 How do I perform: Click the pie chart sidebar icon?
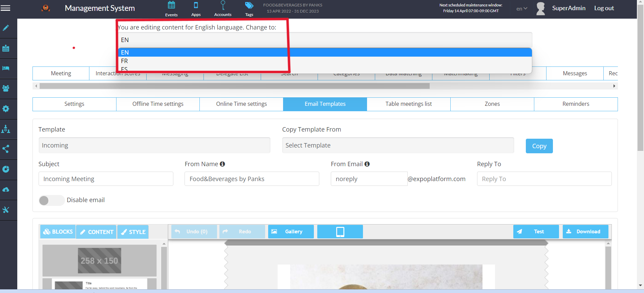point(6,169)
